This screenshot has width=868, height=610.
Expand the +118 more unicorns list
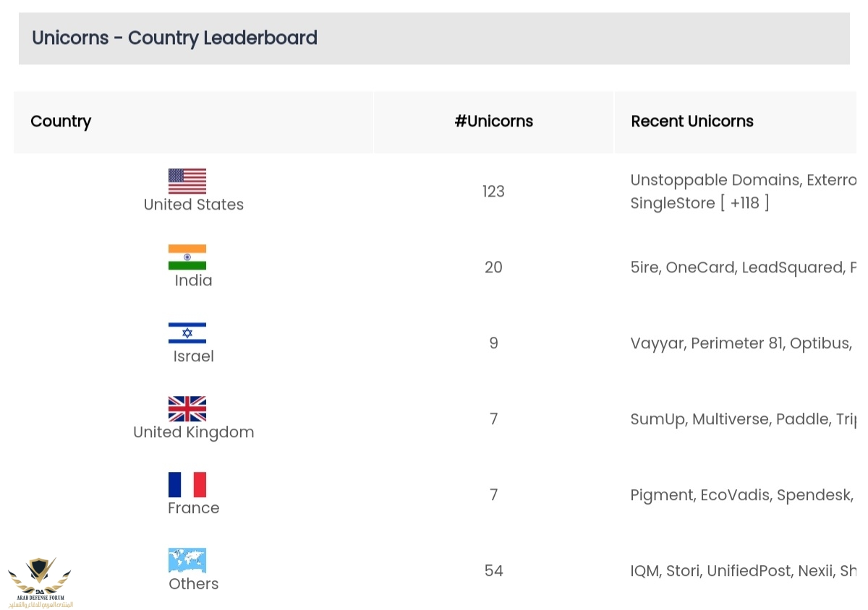click(744, 203)
